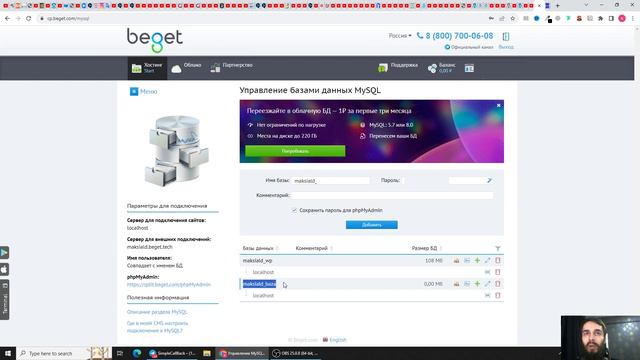Switch to OBS taskbar window

pyautogui.click(x=296, y=353)
